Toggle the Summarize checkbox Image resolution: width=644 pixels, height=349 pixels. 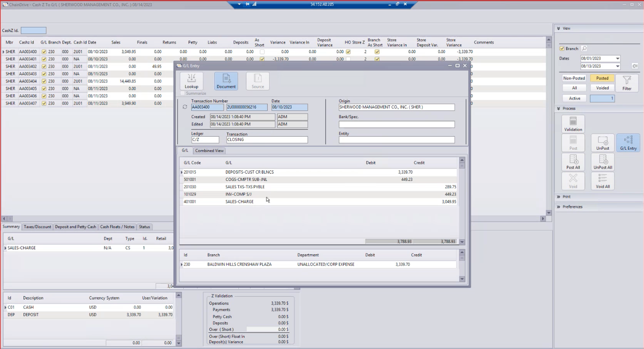[x=182, y=94]
